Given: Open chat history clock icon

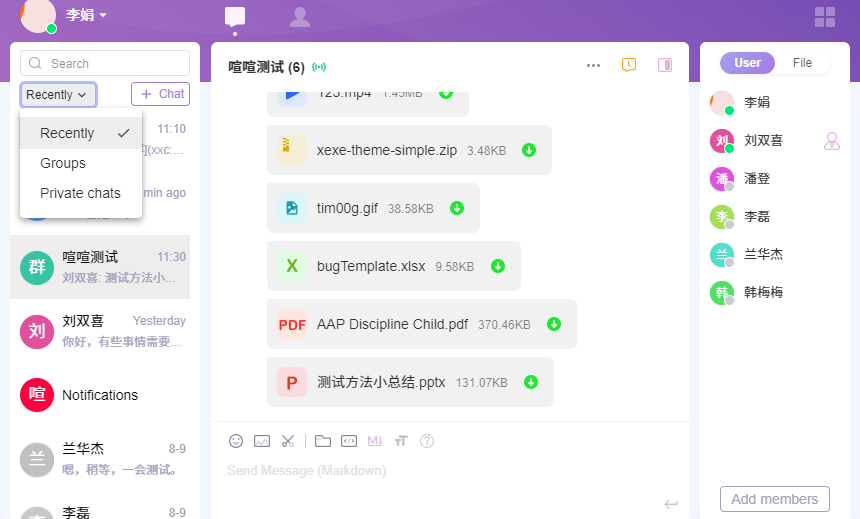Looking at the screenshot, I should point(629,65).
